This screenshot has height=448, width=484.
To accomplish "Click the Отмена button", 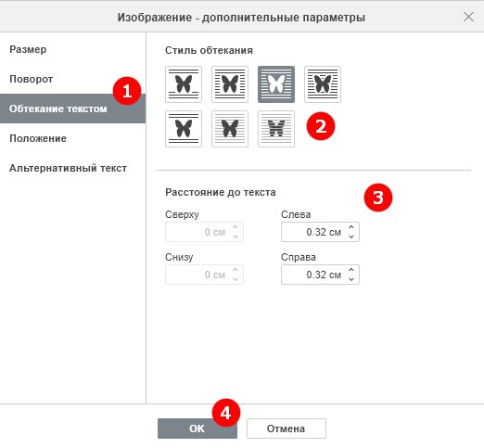I will 287,429.
